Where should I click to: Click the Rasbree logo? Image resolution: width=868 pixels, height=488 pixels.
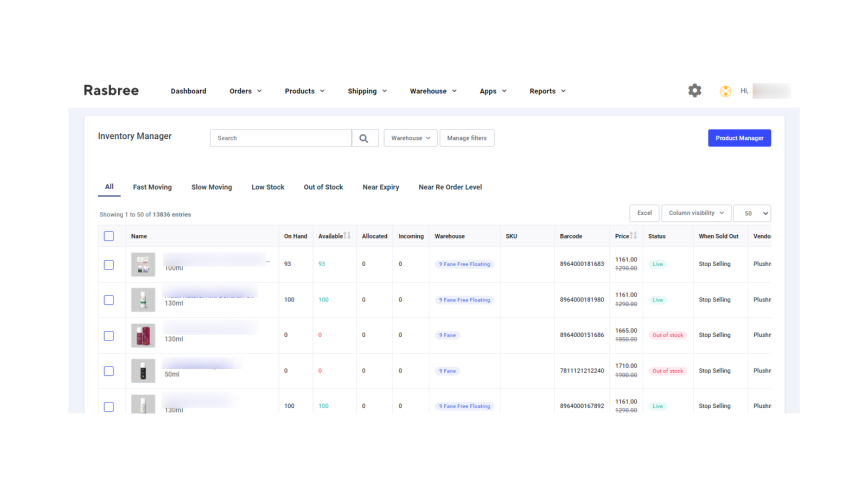pyautogui.click(x=111, y=91)
